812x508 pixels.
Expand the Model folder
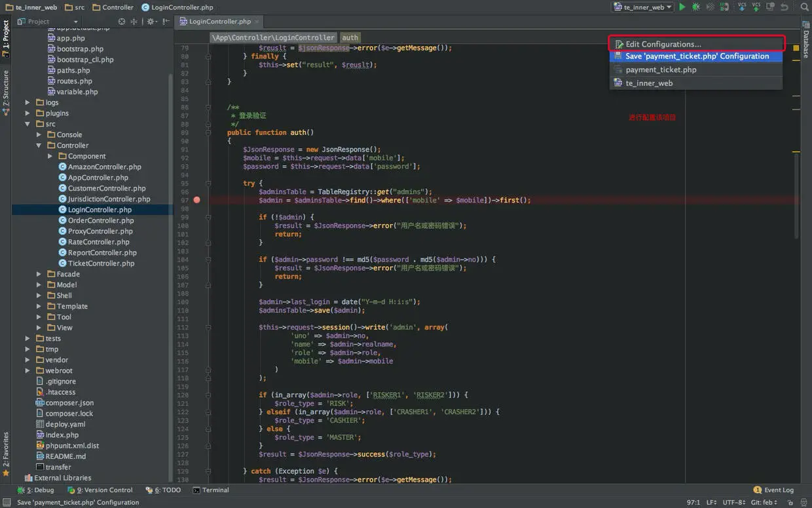[x=39, y=285]
